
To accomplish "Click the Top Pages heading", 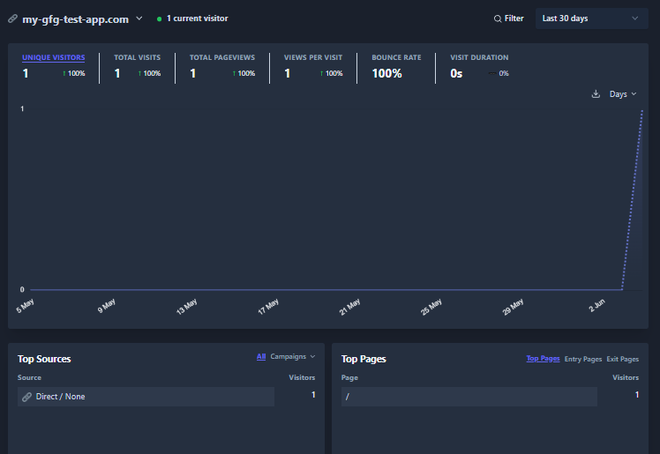I will click(x=364, y=359).
